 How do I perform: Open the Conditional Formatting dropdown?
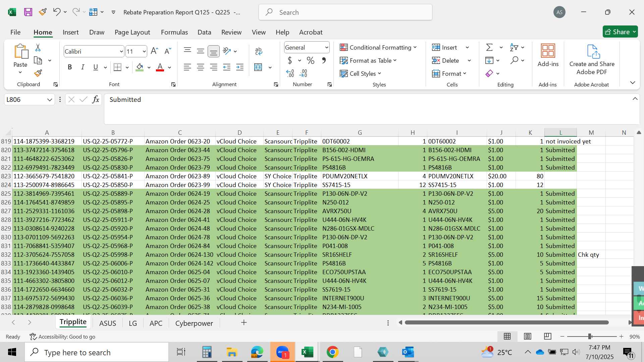pos(378,48)
